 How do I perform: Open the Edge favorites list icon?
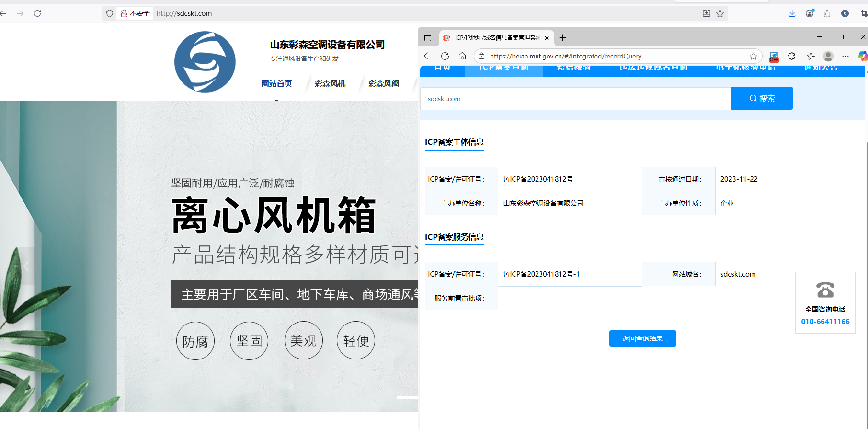[811, 56]
